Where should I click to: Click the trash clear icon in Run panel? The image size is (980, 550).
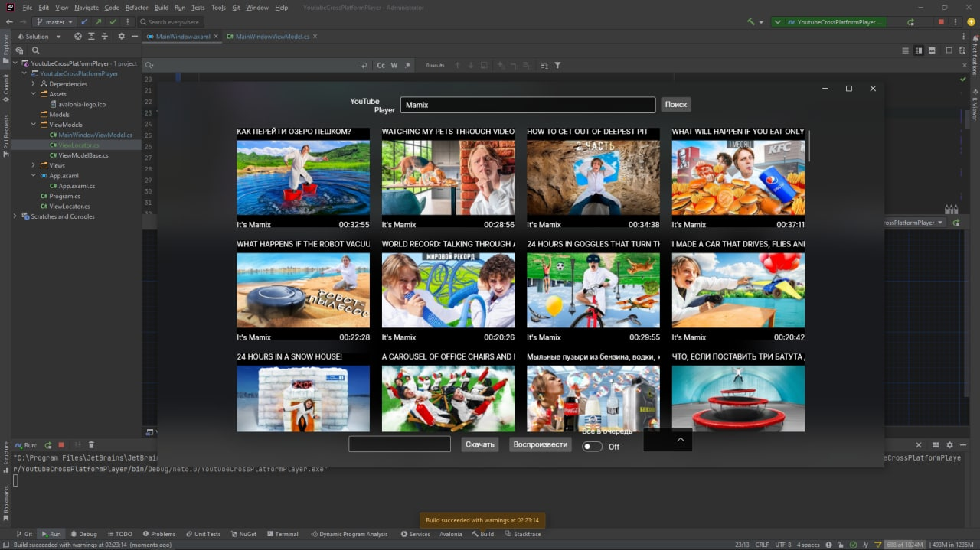pos(91,445)
